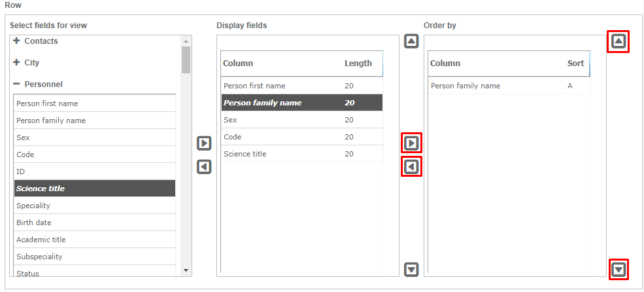The image size is (644, 292).
Task: Move selected display field down
Action: click(411, 269)
